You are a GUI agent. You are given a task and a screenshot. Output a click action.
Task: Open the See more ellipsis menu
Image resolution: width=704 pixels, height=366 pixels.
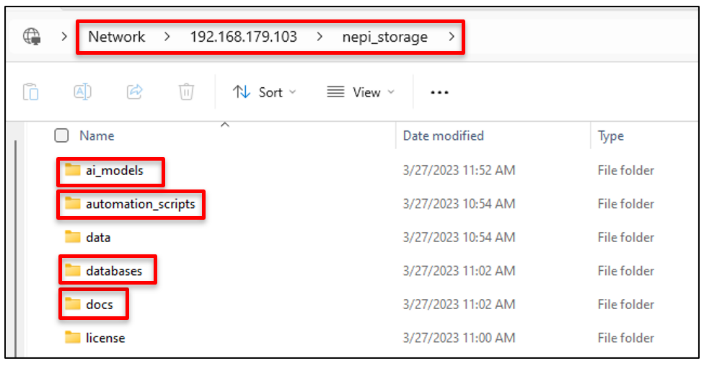tap(439, 93)
